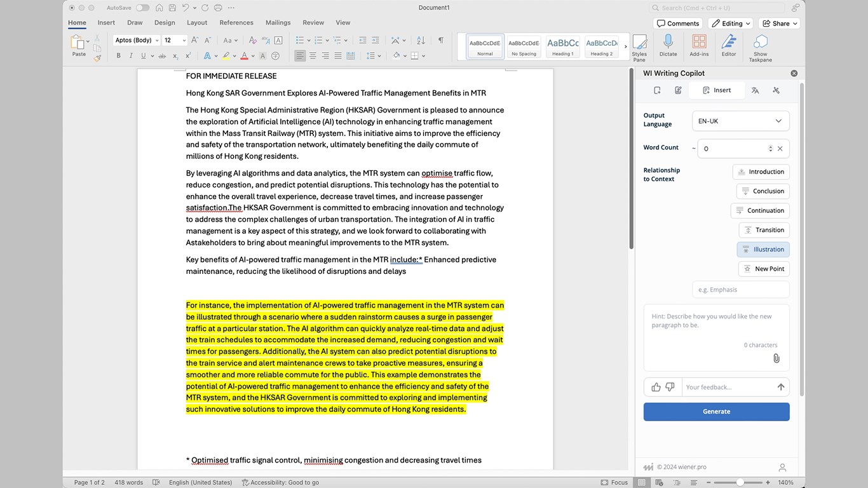
Task: Open the Styles Pane
Action: [639, 46]
